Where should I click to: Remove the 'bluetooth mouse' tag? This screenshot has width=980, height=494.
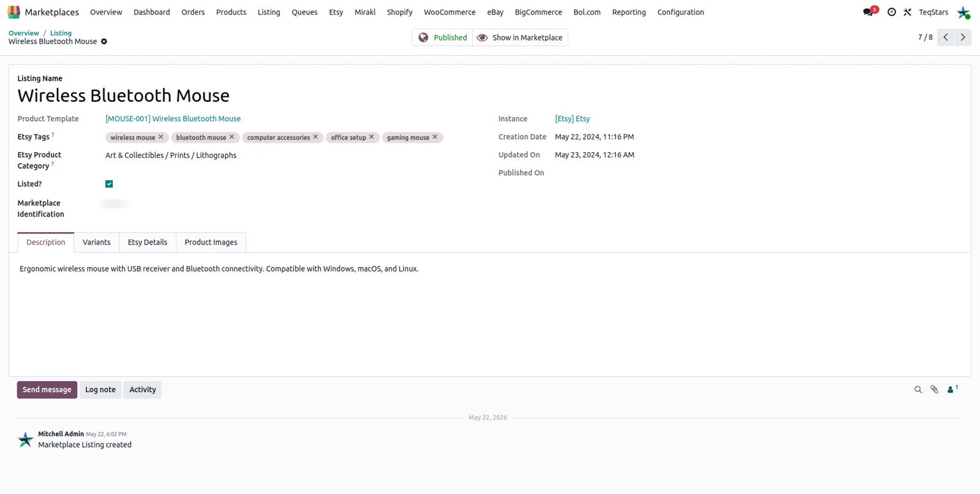point(232,137)
